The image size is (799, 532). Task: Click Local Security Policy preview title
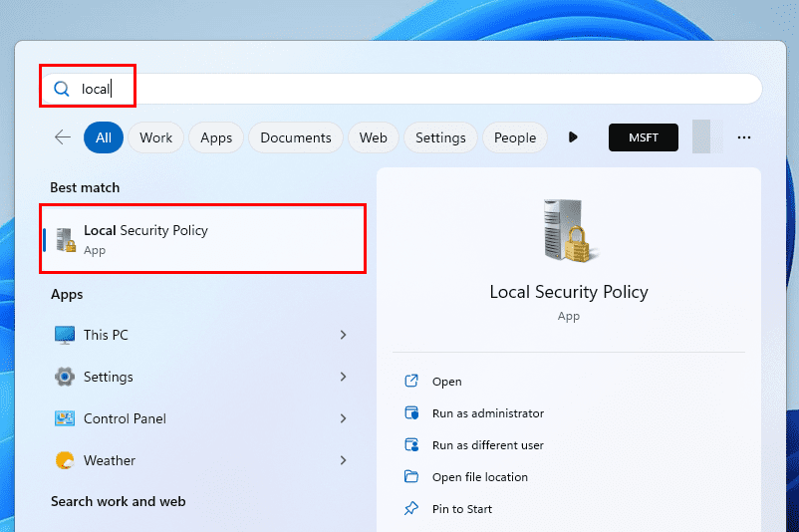(569, 292)
